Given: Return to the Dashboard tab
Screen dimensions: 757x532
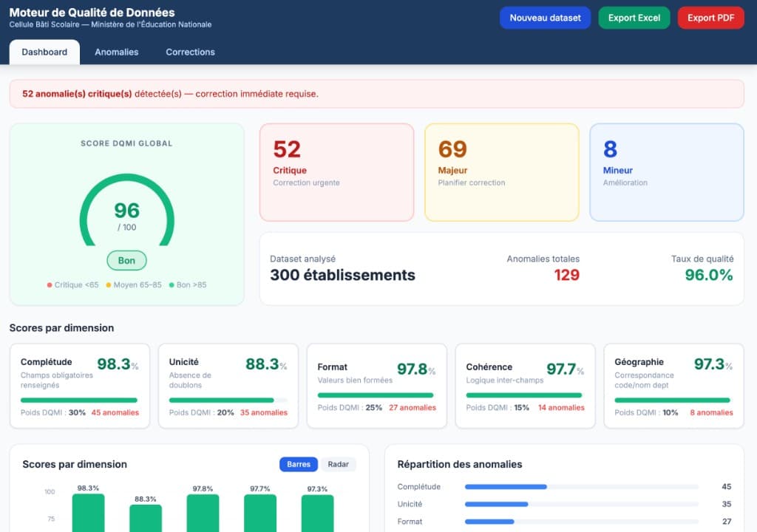Looking at the screenshot, I should [44, 52].
